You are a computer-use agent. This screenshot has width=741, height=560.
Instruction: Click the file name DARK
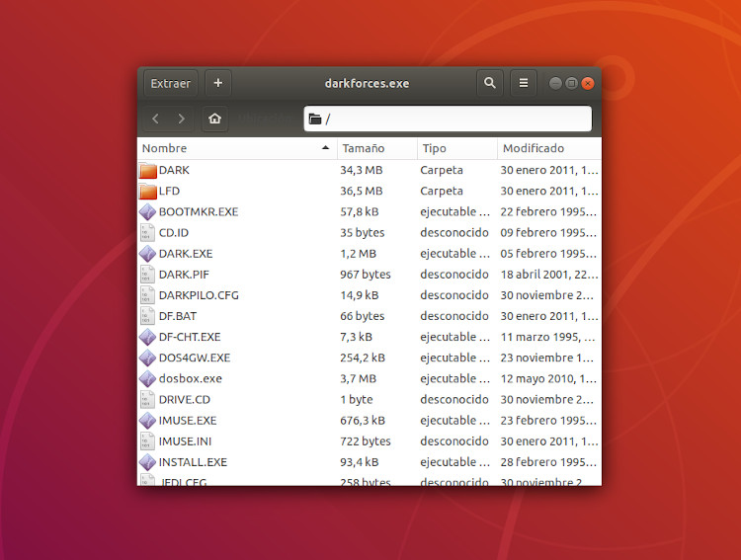(174, 170)
